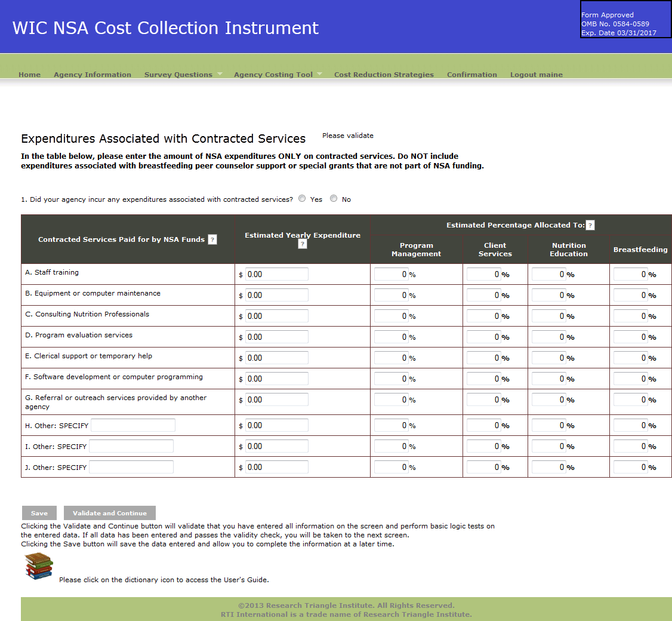
Task: Click Staff training Client Services percent field
Action: pyautogui.click(x=483, y=274)
